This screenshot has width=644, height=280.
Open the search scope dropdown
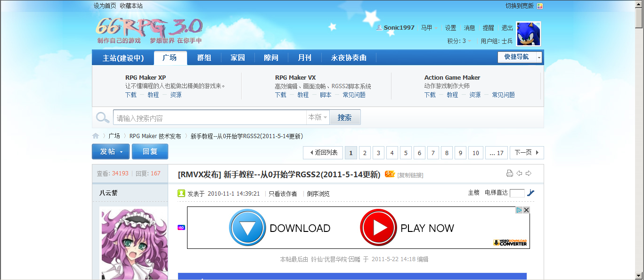318,117
